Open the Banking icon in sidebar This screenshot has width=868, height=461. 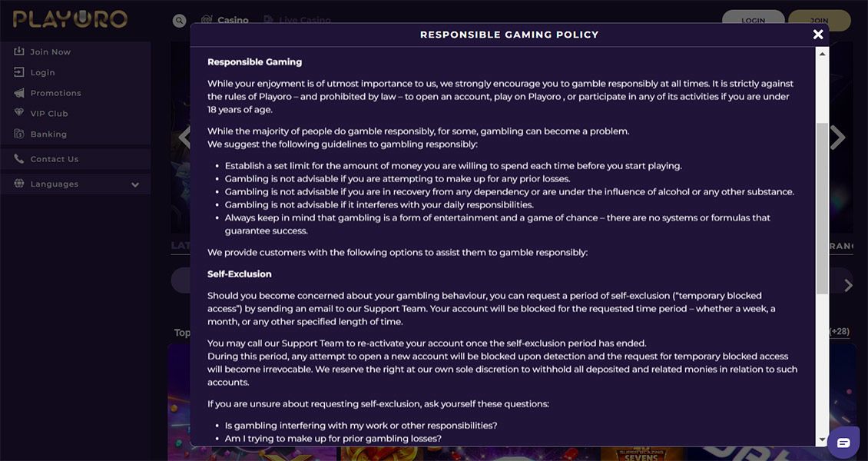pos(19,134)
